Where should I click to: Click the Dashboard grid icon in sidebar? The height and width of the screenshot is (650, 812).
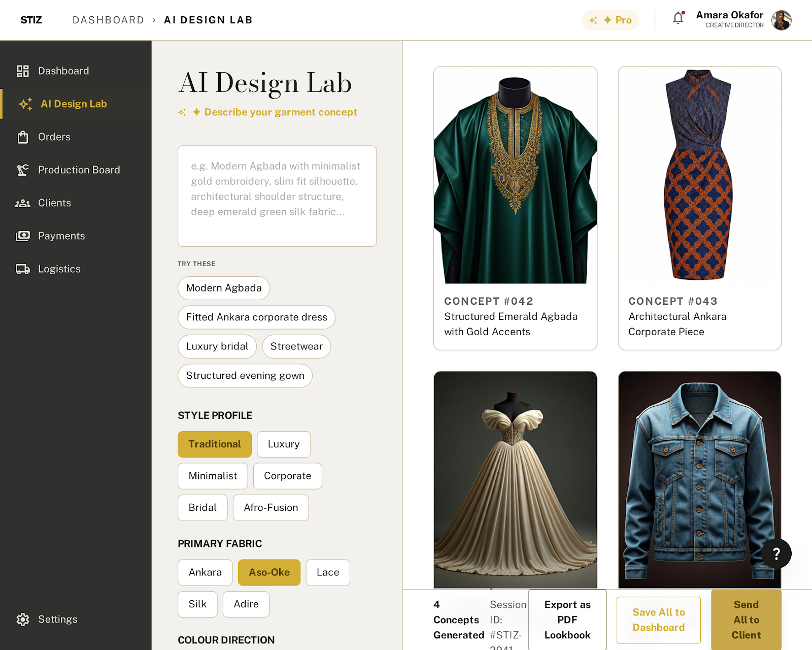[23, 71]
